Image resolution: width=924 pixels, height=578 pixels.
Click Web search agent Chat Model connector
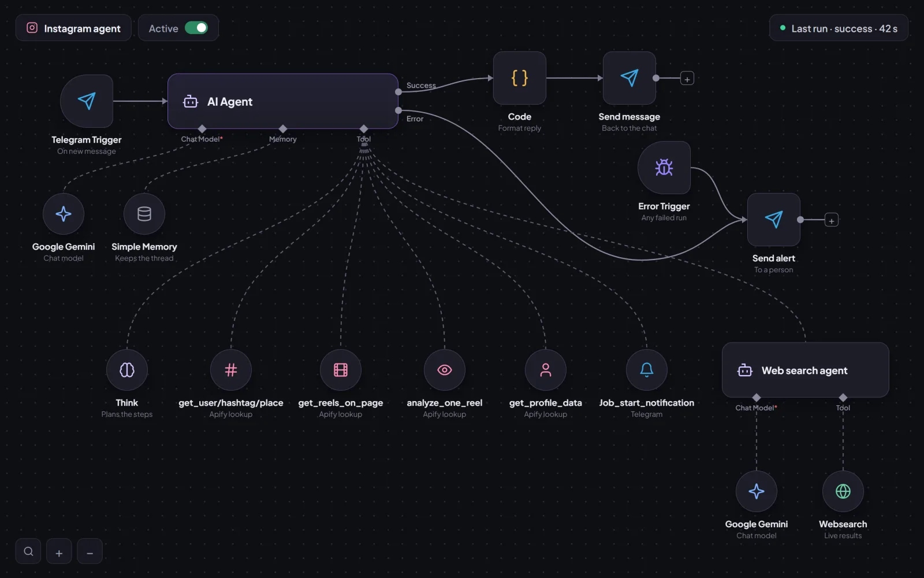click(x=757, y=397)
